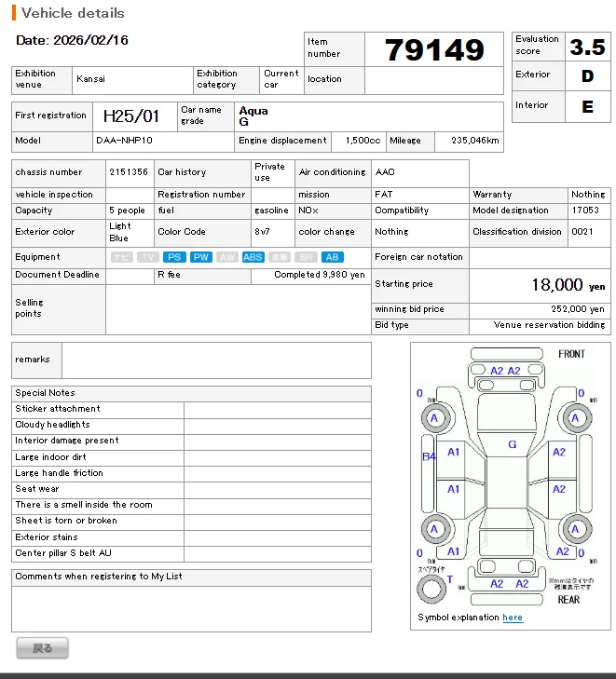Click the B4 damage mark on diagram
This screenshot has height=679, width=616.
429,456
